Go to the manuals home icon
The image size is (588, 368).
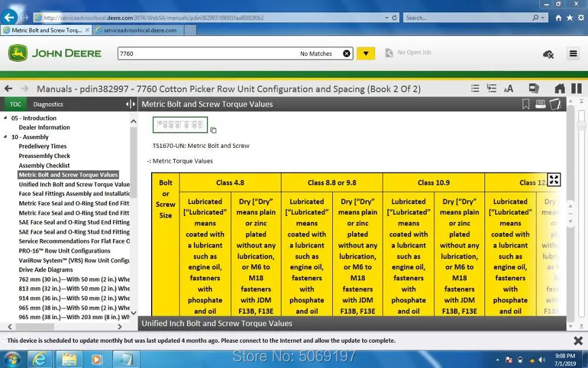click(560, 89)
